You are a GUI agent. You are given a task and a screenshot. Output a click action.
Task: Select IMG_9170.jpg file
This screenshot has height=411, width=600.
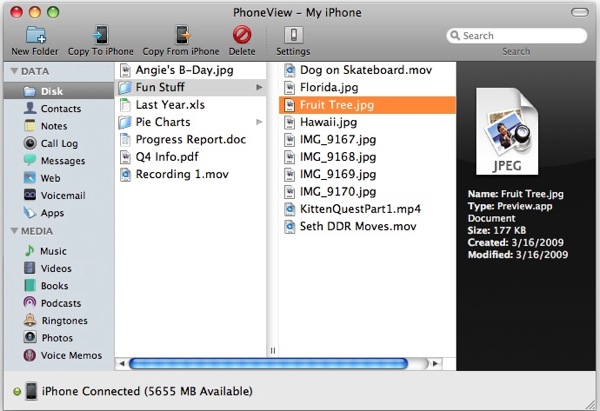click(367, 192)
